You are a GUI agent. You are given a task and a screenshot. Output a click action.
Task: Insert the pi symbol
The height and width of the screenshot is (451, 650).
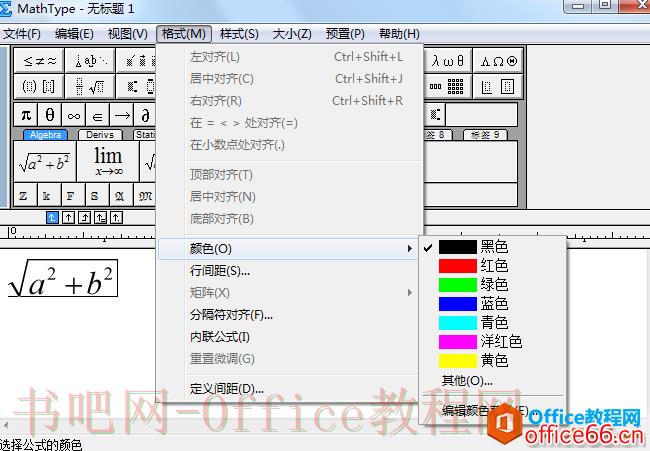(x=26, y=115)
